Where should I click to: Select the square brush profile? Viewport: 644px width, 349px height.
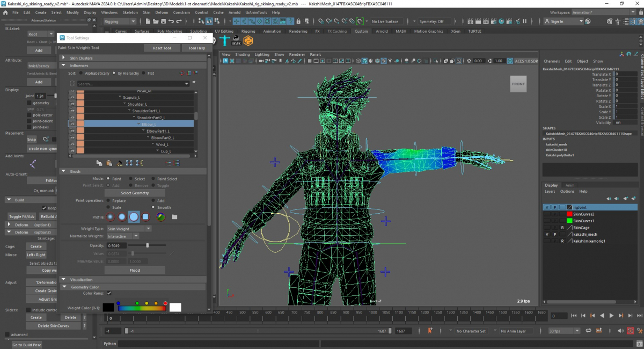[x=145, y=217]
